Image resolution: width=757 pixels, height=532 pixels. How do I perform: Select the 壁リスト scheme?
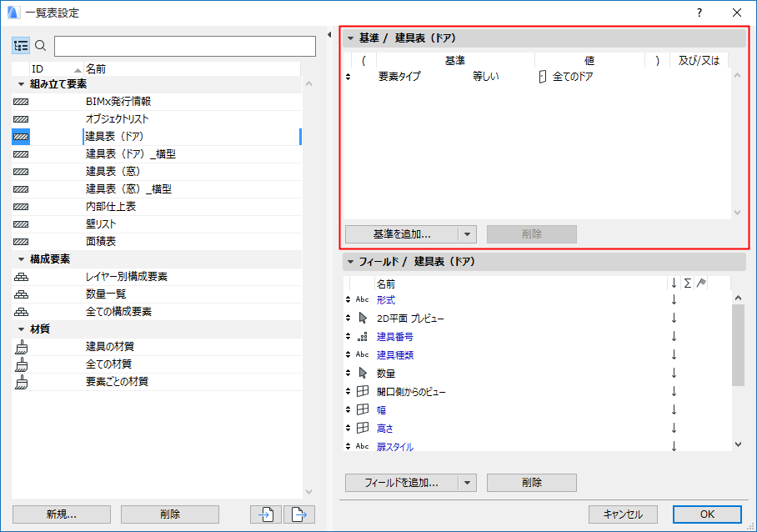coord(157,224)
